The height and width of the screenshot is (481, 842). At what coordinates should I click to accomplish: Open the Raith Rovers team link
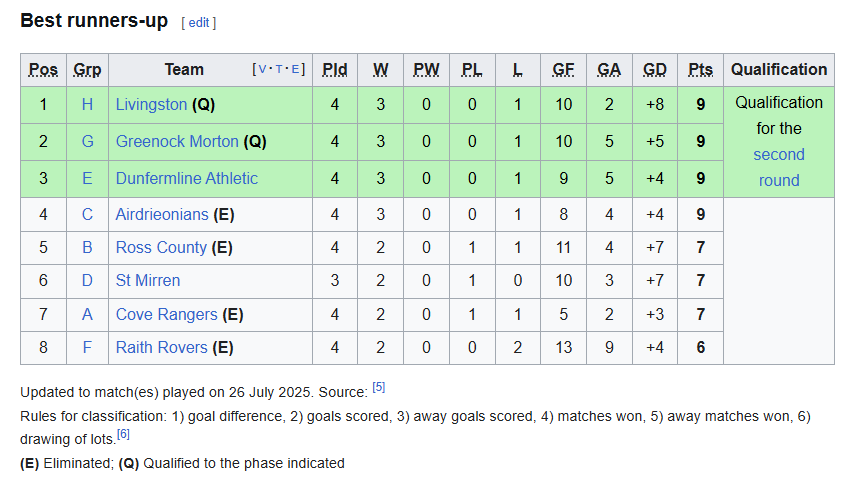[x=161, y=347]
